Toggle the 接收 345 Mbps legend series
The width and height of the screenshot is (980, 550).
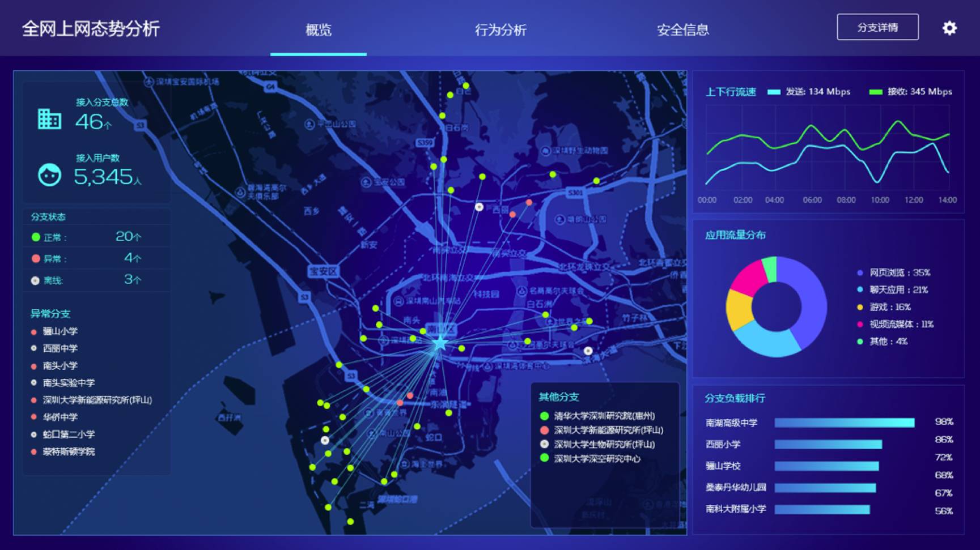pyautogui.click(x=910, y=92)
